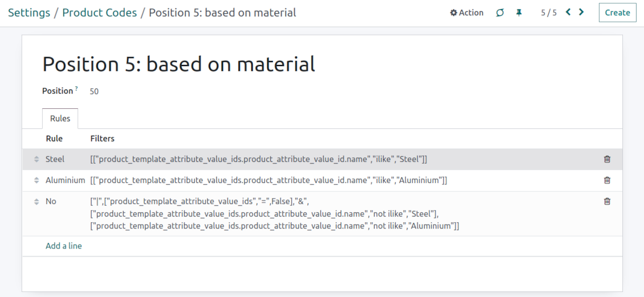This screenshot has height=297, width=644.
Task: Delete the Steel rule row
Action: tap(607, 160)
